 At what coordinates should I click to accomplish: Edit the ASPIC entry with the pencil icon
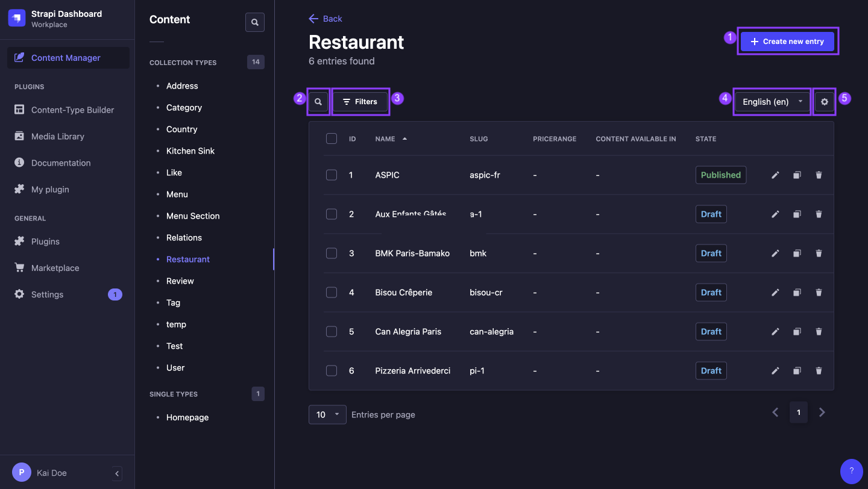(775, 175)
